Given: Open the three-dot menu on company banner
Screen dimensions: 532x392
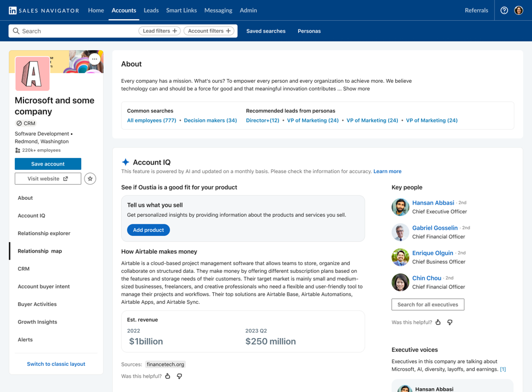Looking at the screenshot, I should tap(95, 59).
